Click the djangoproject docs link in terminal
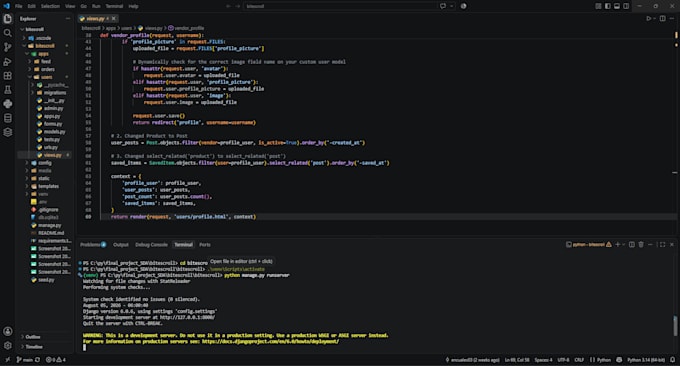This screenshot has height=366, width=680. point(270,342)
